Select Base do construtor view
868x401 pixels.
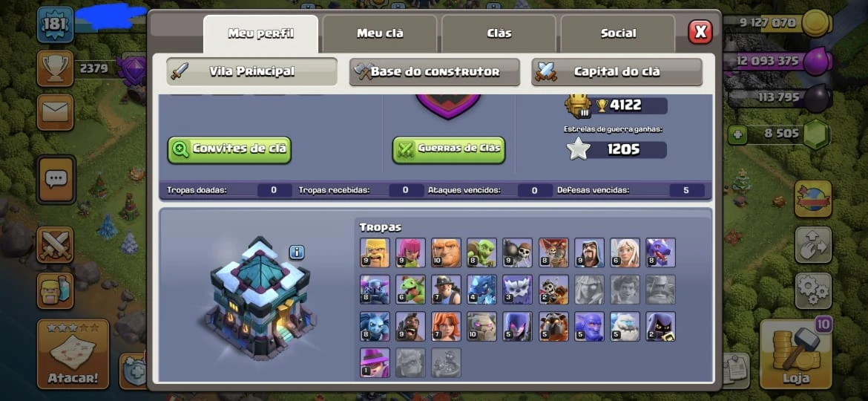[435, 71]
